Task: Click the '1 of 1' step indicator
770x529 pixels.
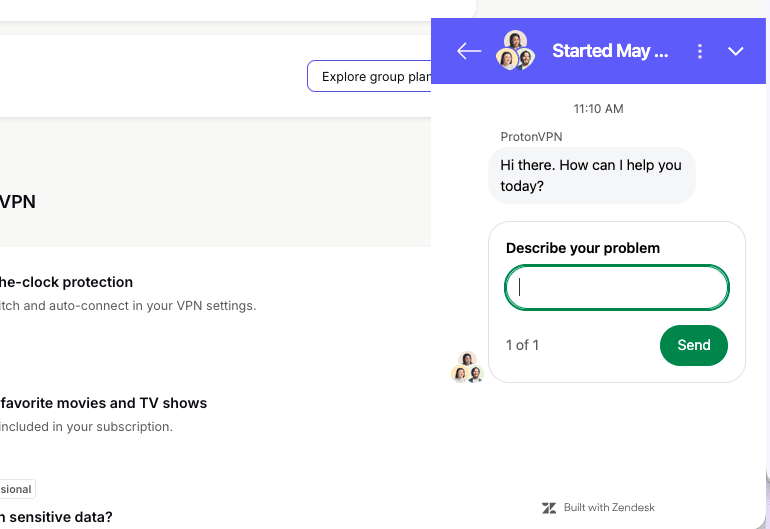Action: (522, 345)
